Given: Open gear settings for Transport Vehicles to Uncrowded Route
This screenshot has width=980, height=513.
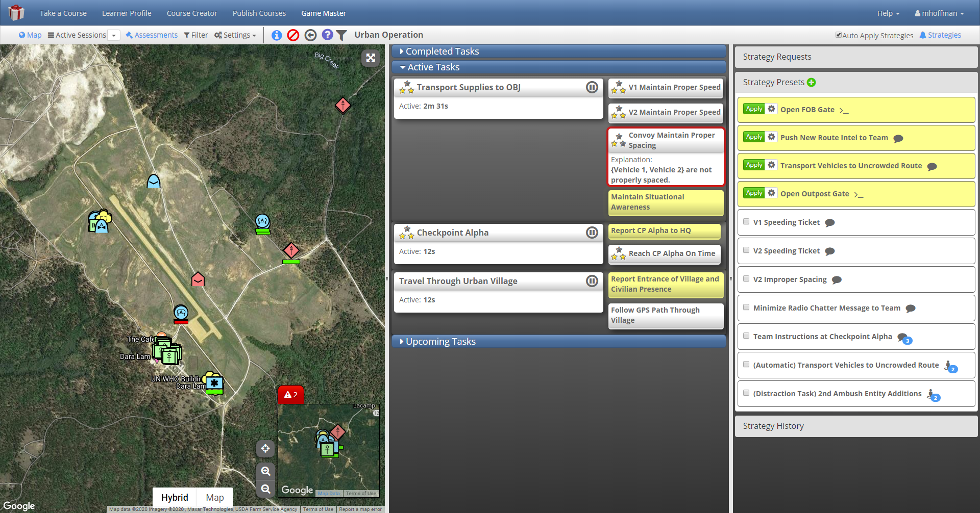Looking at the screenshot, I should coord(771,165).
